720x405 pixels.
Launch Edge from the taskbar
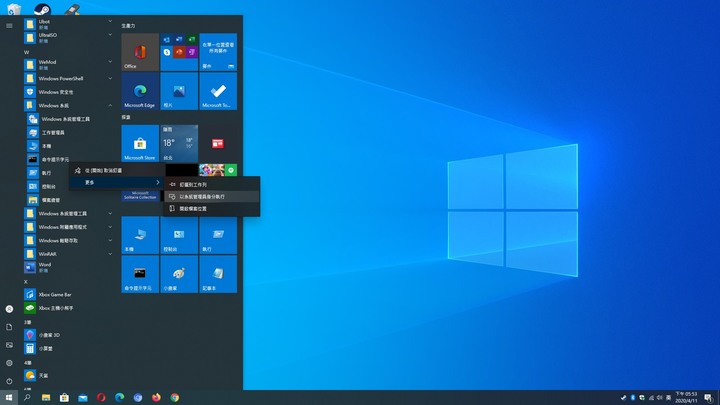click(119, 398)
